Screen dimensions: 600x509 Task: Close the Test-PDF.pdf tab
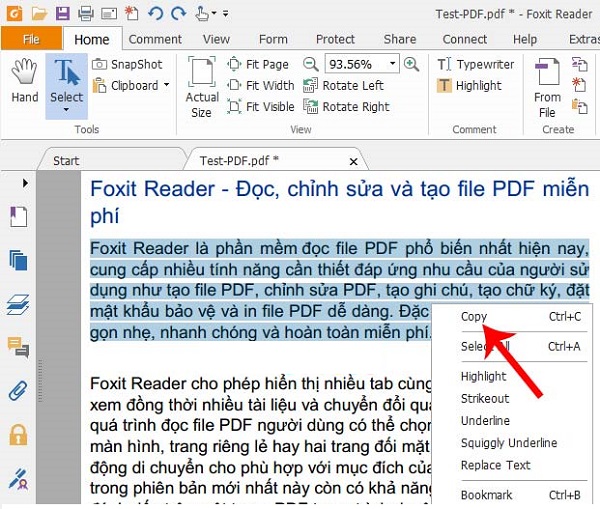(x=354, y=162)
